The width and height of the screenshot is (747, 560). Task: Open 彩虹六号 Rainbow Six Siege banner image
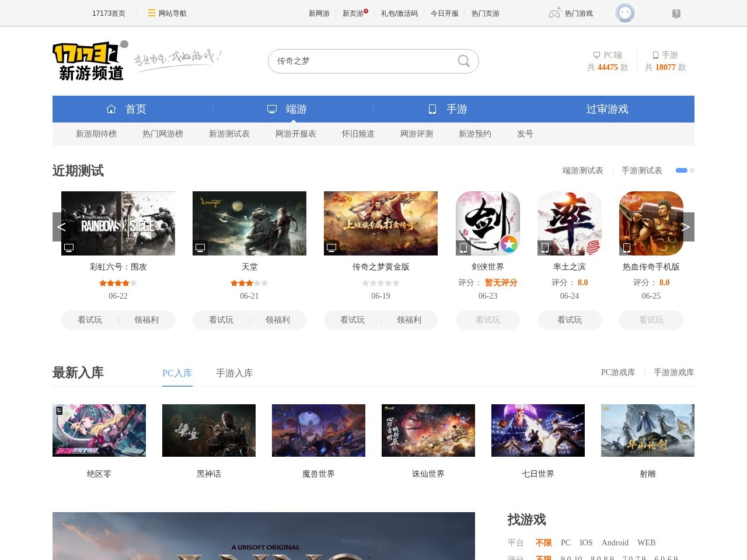(x=118, y=223)
